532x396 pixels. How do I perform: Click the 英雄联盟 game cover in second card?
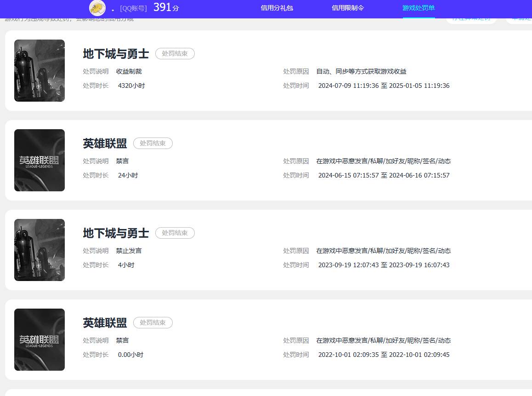click(39, 160)
